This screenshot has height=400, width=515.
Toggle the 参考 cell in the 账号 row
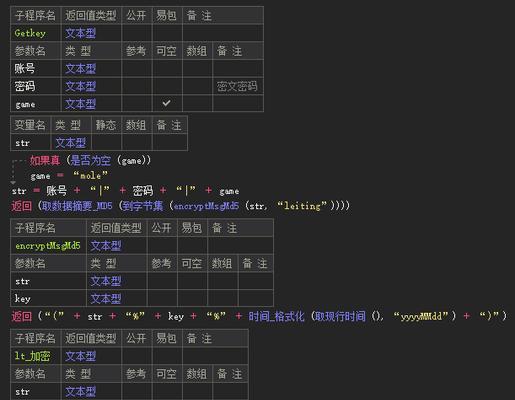point(137,69)
